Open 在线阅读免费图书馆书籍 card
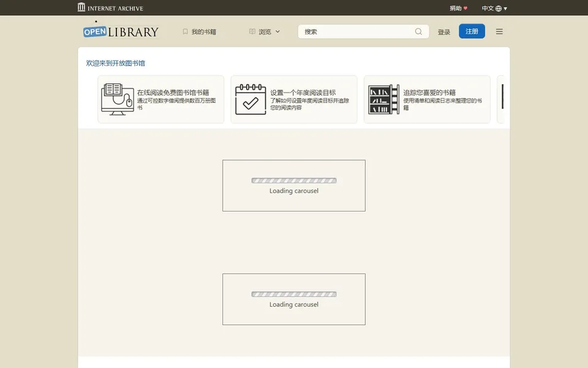Image resolution: width=588 pixels, height=368 pixels. (x=161, y=99)
